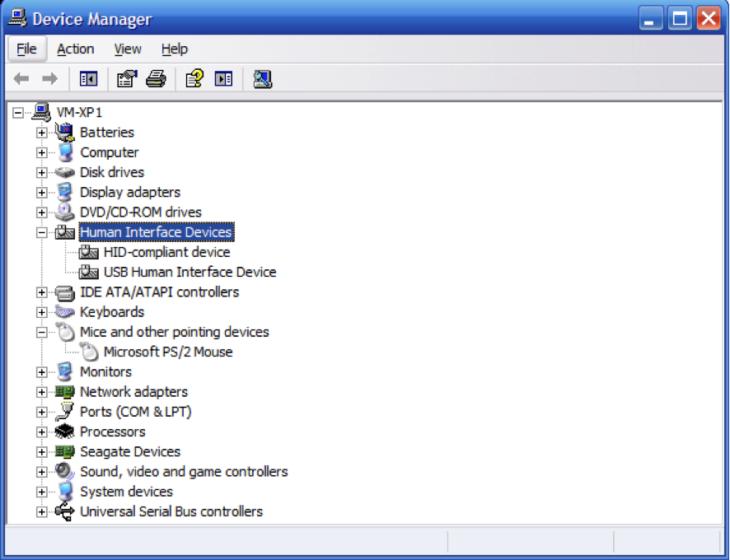This screenshot has height=560, width=730.
Task: Click the Human Interface Devices category icon
Action: tap(65, 232)
